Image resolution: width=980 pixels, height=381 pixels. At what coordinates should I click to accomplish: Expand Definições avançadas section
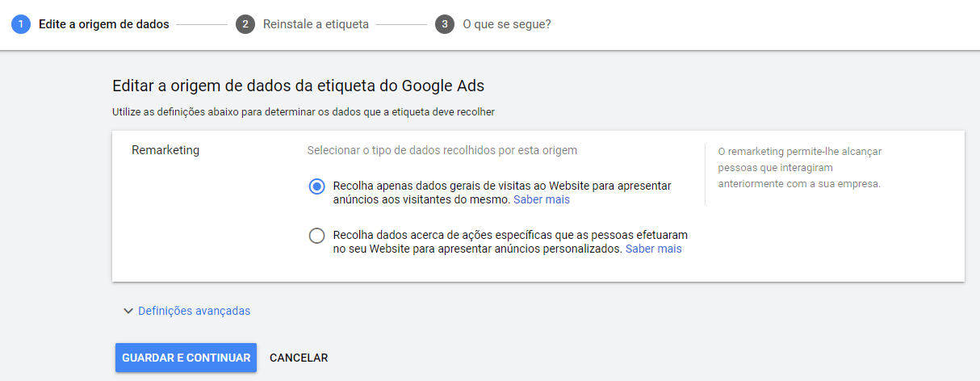tap(194, 311)
